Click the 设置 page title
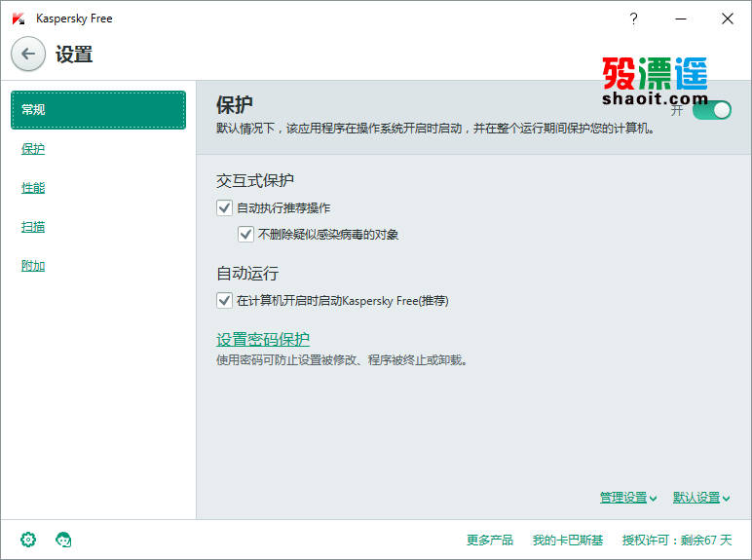The image size is (752, 560). [74, 55]
